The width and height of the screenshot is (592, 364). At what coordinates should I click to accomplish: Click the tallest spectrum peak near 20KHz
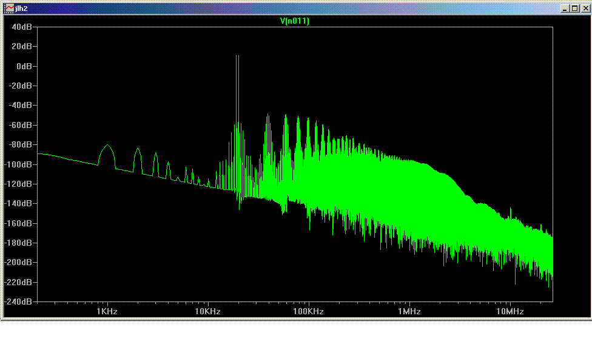[x=237, y=56]
